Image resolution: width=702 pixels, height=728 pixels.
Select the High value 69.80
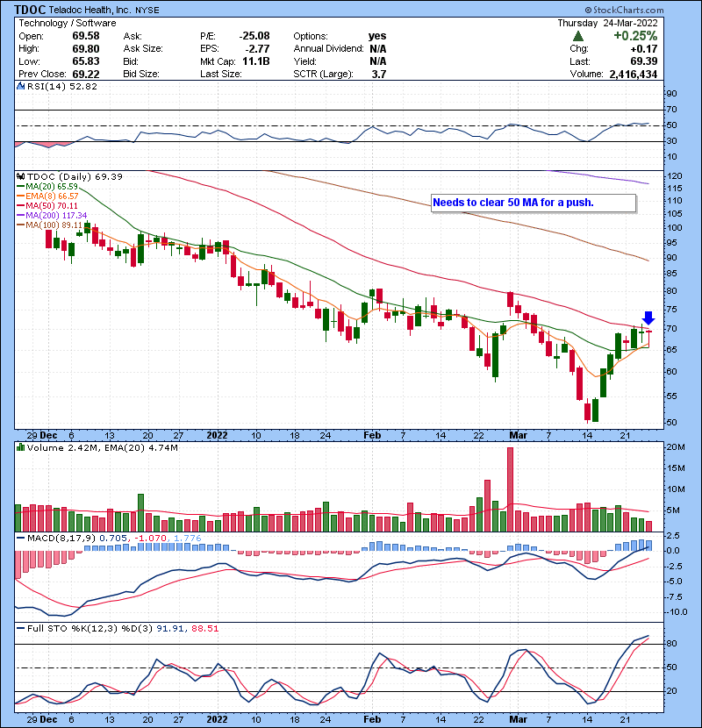click(x=86, y=48)
